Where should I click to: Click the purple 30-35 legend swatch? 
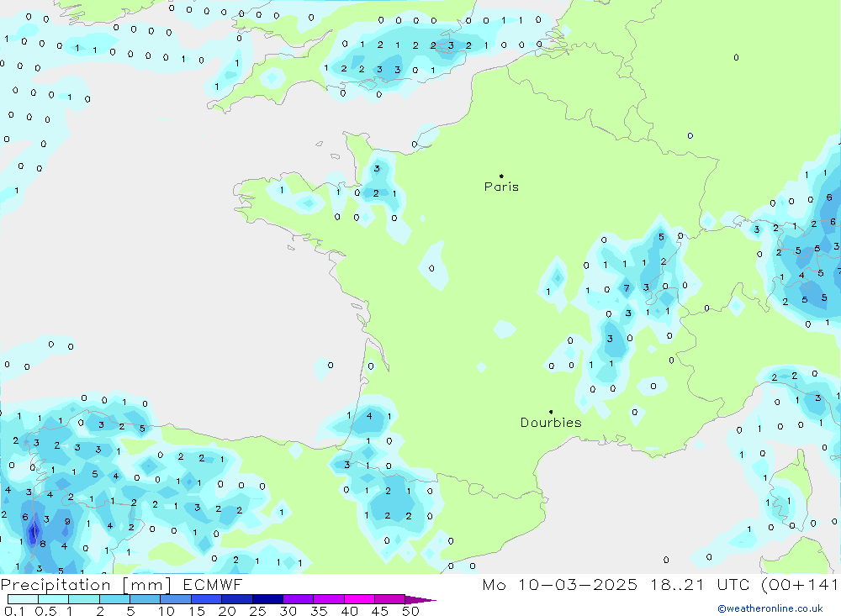(298, 599)
